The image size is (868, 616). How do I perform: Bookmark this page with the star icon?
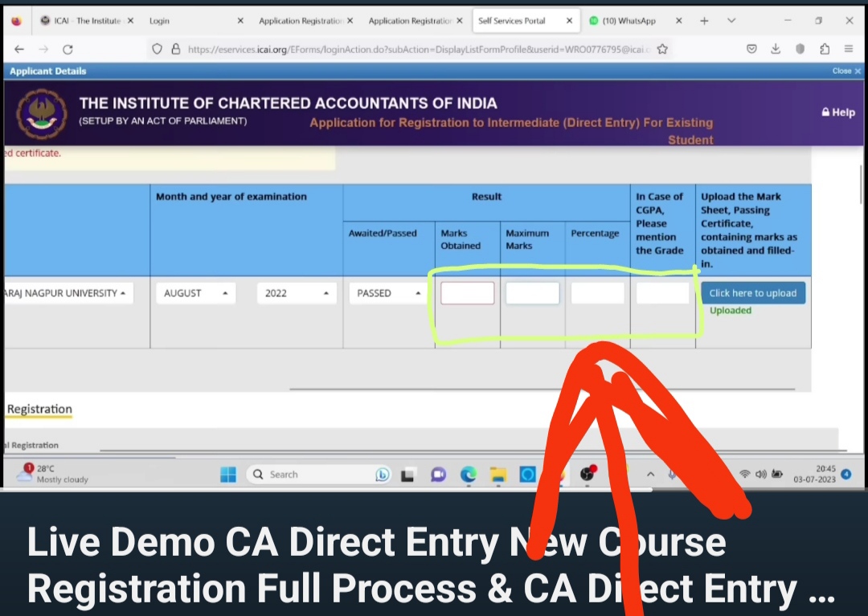[x=662, y=49]
